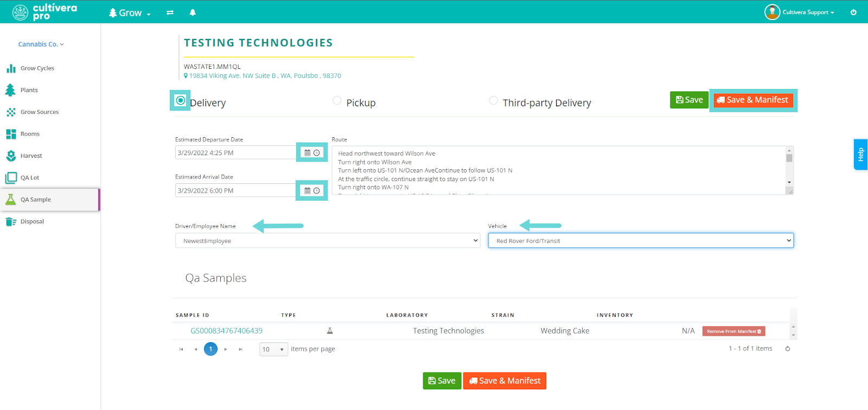Click the address 19834 Viking Ave link
The width and height of the screenshot is (868, 410).
pos(265,76)
